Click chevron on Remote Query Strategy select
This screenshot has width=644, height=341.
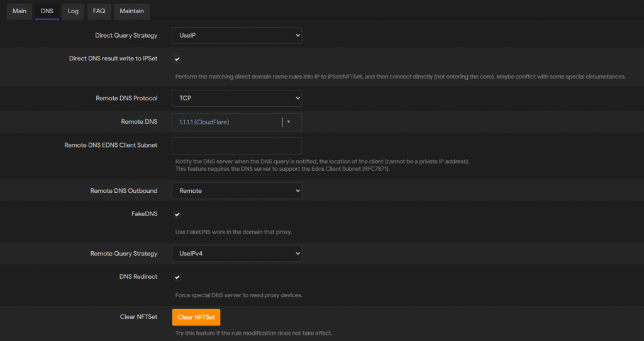pos(297,254)
